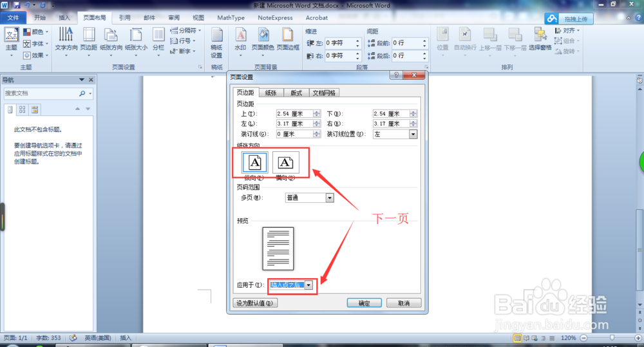
Task: Click the cloud upload (拖拽上传) button
Action: (569, 19)
